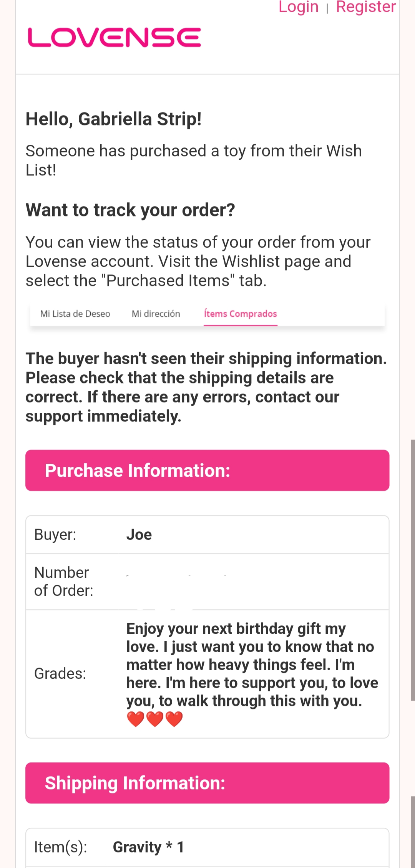Select the Ítems Comprados tab
The width and height of the screenshot is (415, 868).
click(240, 314)
